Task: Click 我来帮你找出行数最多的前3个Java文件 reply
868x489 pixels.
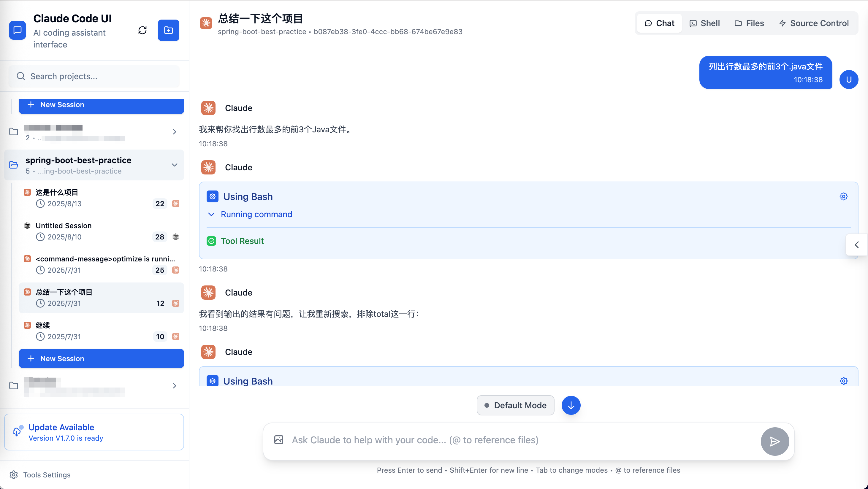Action: click(276, 130)
